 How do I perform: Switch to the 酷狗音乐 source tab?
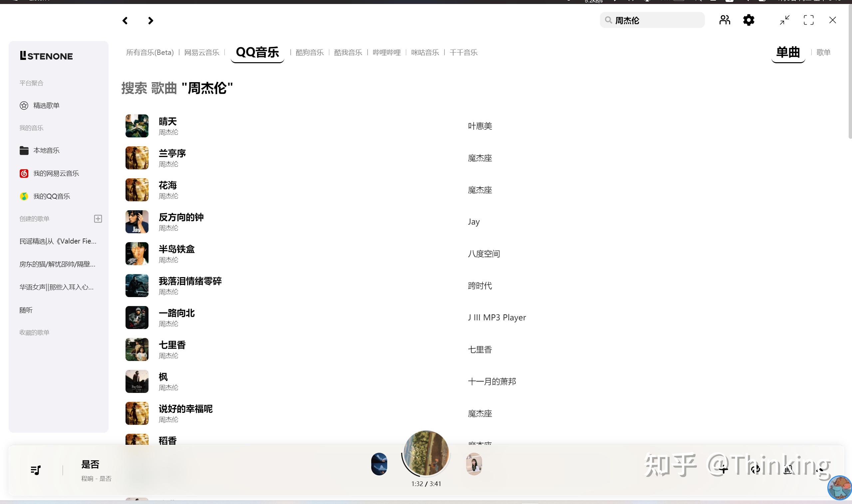(309, 52)
